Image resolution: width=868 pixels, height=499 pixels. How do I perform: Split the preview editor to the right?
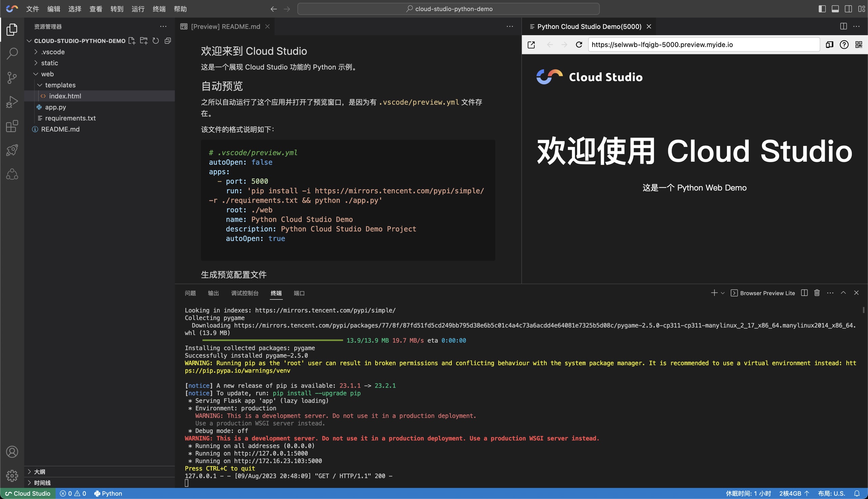pyautogui.click(x=844, y=26)
